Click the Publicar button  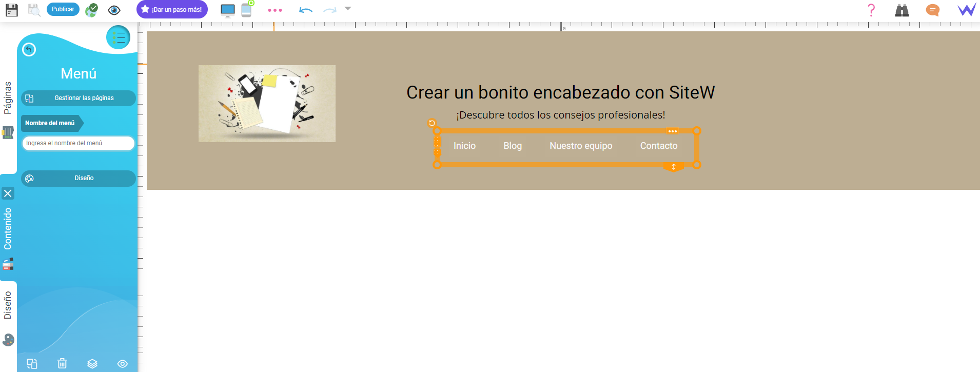coord(63,9)
